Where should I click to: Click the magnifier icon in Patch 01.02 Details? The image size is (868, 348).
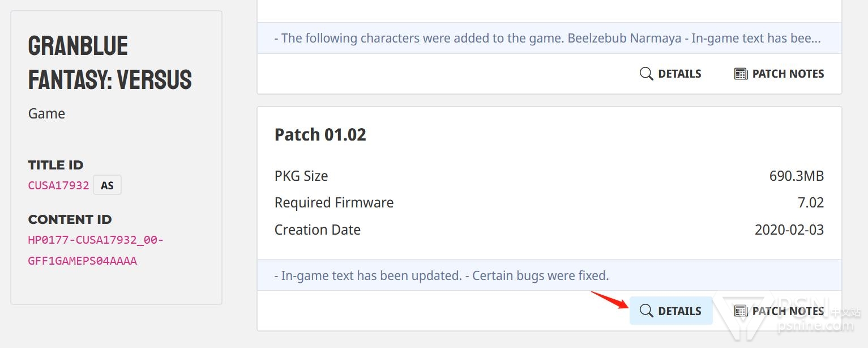(x=646, y=311)
